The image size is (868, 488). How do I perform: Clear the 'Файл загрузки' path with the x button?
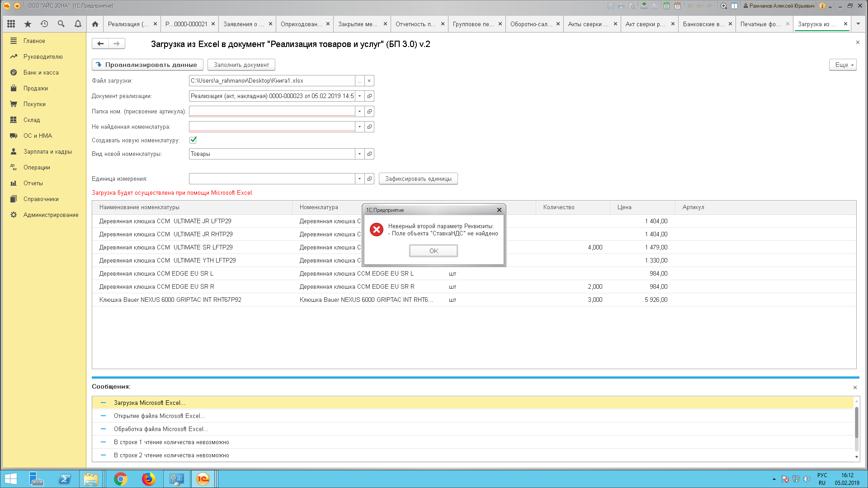tap(369, 81)
